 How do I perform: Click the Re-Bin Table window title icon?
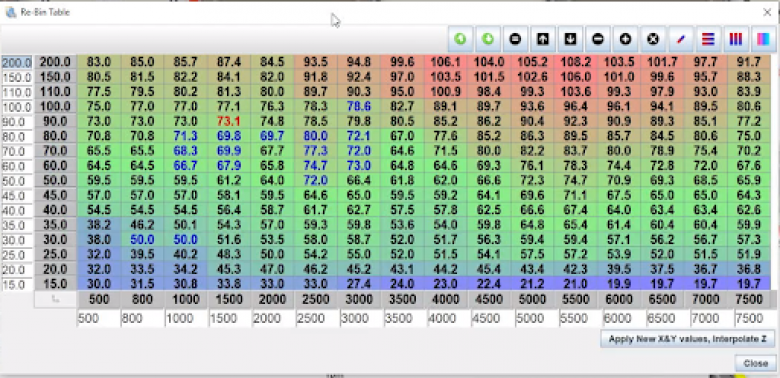tap(10, 12)
